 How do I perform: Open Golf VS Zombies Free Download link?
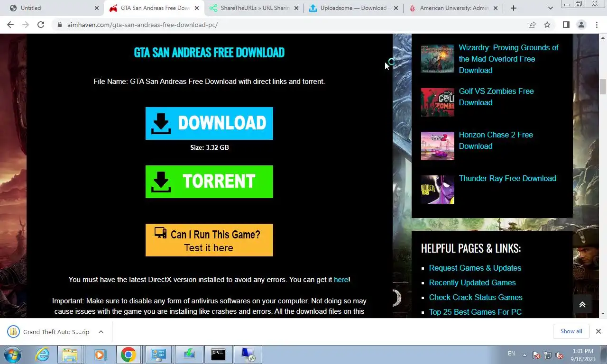(x=496, y=97)
